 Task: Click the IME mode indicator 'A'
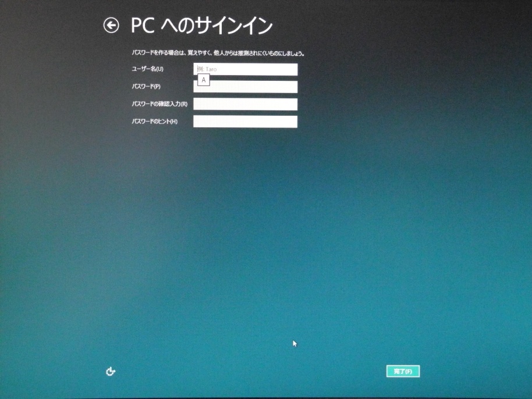point(204,80)
